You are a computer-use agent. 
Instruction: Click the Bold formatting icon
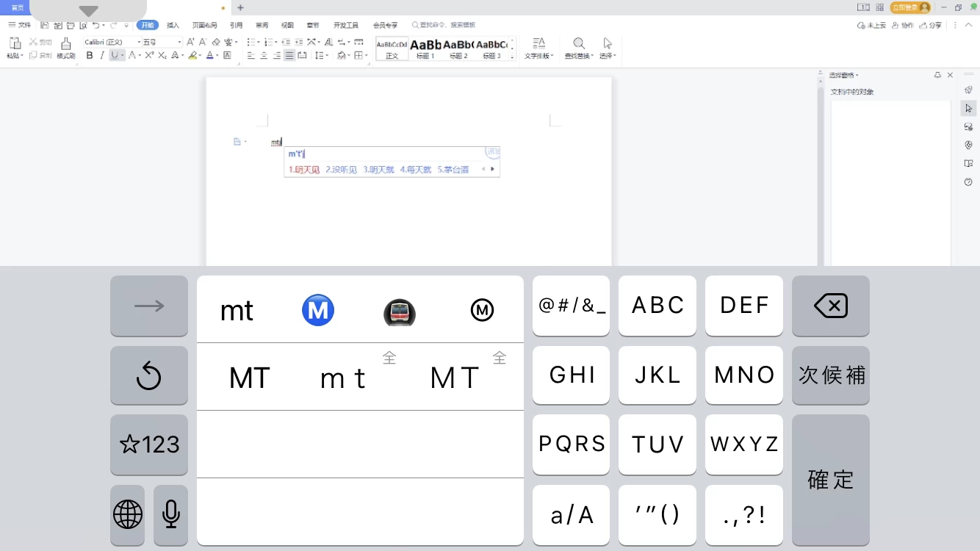coord(90,55)
